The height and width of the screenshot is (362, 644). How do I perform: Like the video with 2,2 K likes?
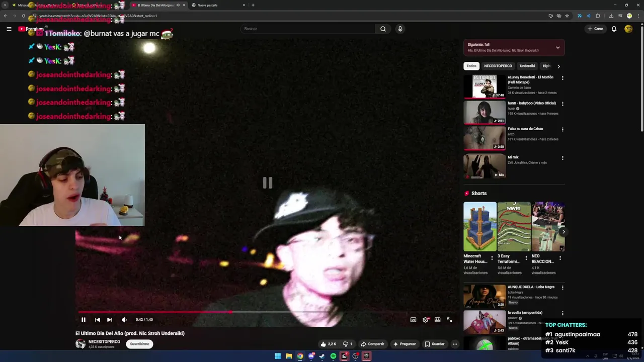[328, 344]
